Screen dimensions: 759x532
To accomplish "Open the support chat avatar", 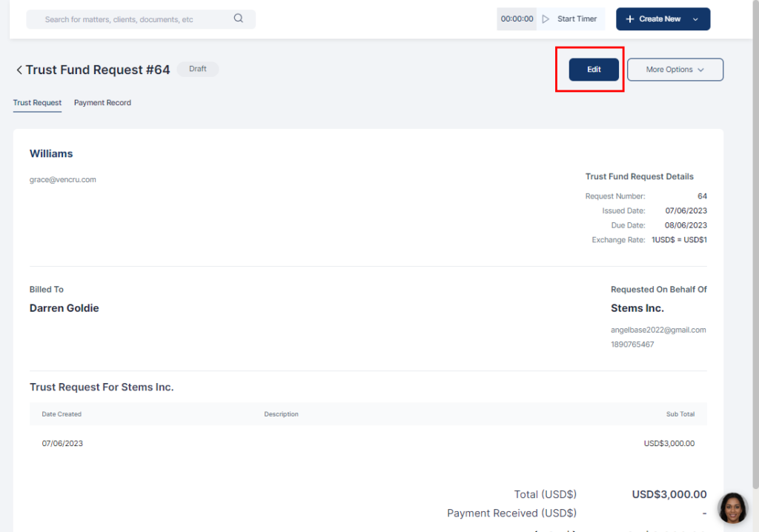I will [x=732, y=508].
